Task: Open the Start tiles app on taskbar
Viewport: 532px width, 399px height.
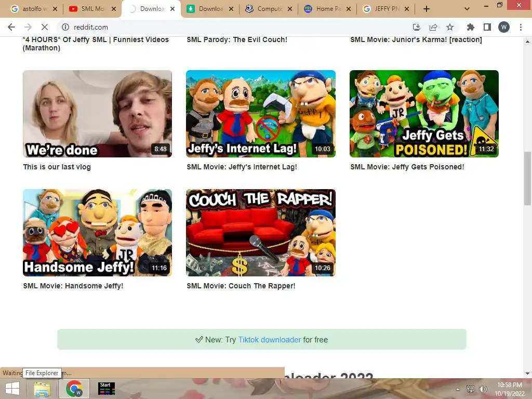Action: coord(106,389)
